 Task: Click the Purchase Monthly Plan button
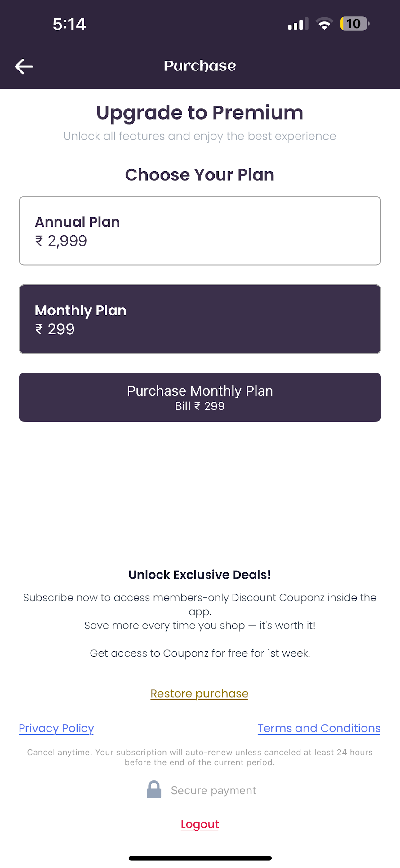click(200, 397)
